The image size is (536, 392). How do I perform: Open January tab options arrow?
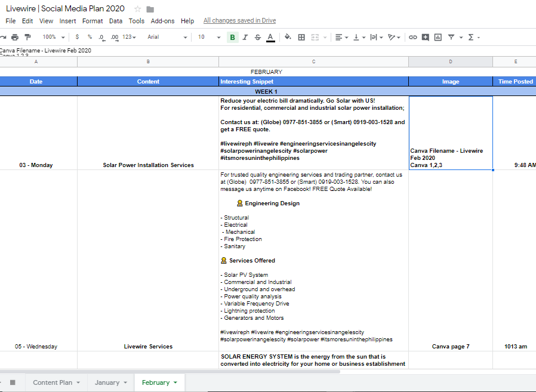pos(125,383)
